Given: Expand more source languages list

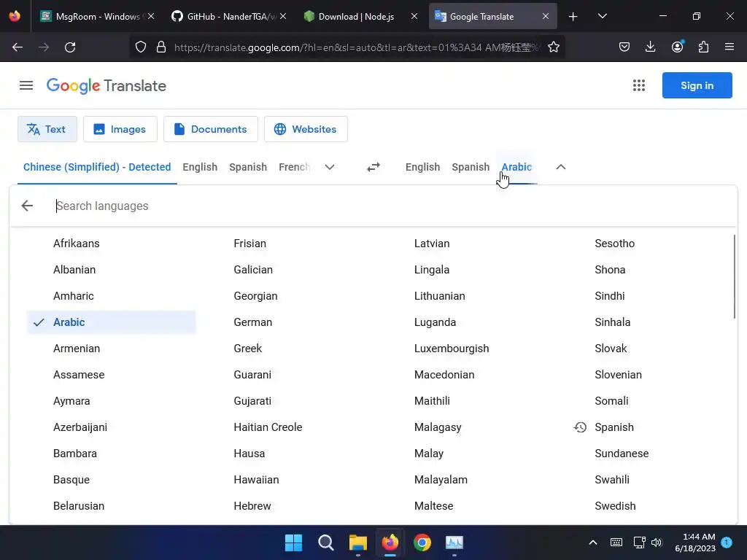Looking at the screenshot, I should click(x=330, y=167).
